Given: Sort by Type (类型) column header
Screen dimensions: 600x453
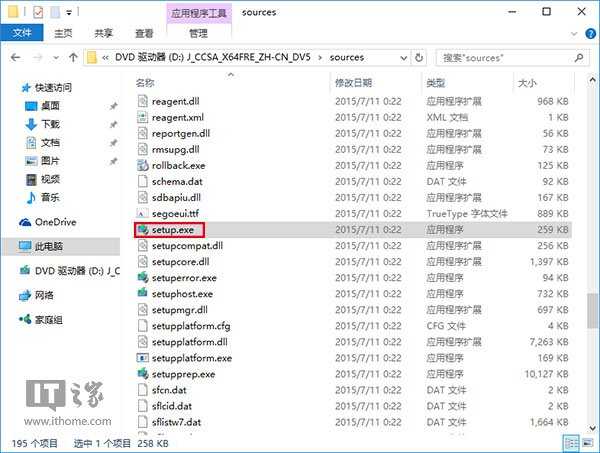Looking at the screenshot, I should coord(436,83).
